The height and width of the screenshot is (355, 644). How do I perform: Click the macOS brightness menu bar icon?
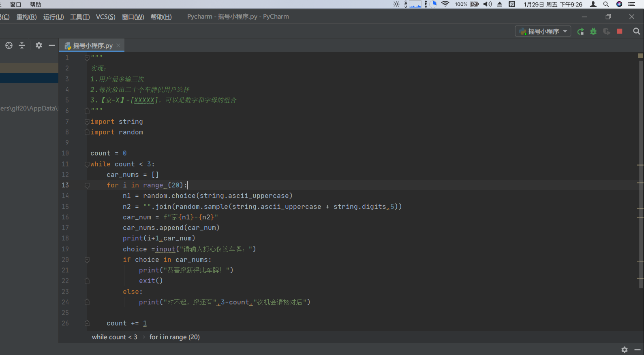coord(396,4)
